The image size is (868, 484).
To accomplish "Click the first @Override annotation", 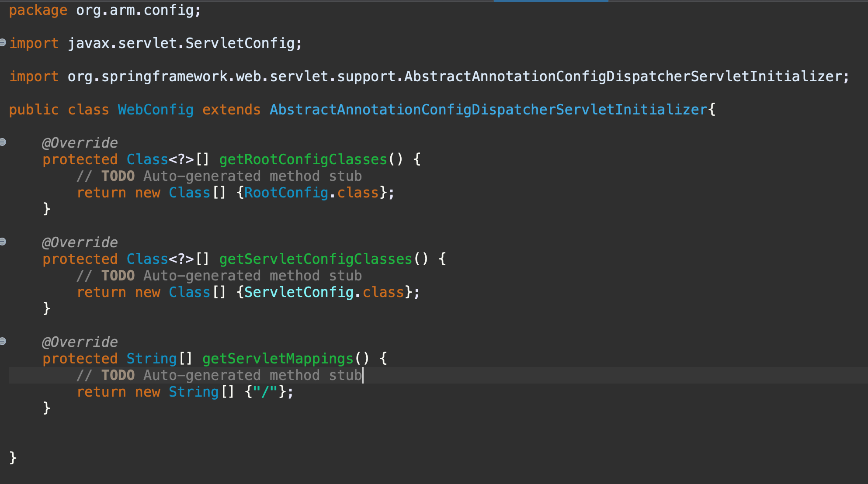I will pos(80,143).
